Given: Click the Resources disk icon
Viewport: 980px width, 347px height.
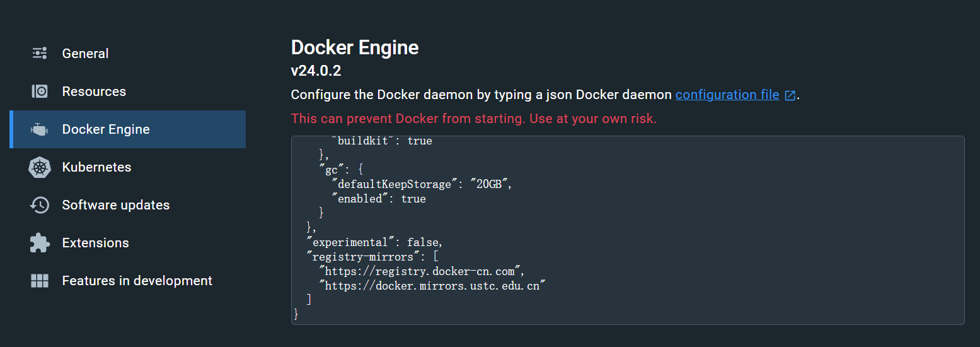Looking at the screenshot, I should coord(40,91).
